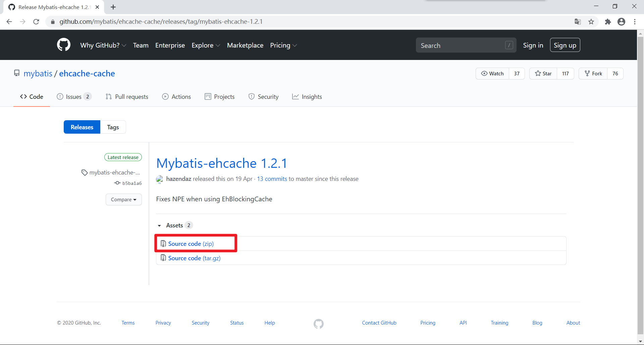The image size is (644, 345).
Task: Click the translate page icon
Action: click(578, 22)
